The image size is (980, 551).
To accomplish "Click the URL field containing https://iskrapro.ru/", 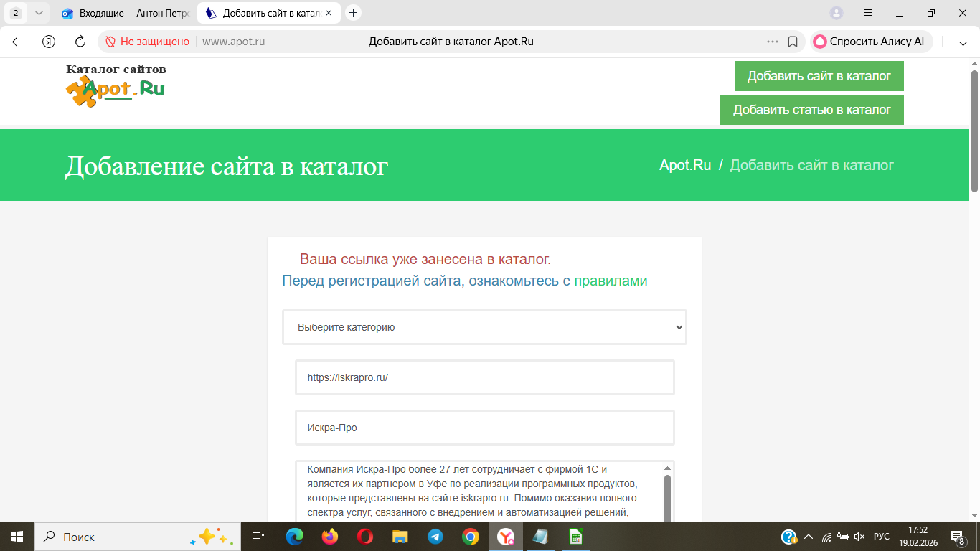I will point(485,377).
